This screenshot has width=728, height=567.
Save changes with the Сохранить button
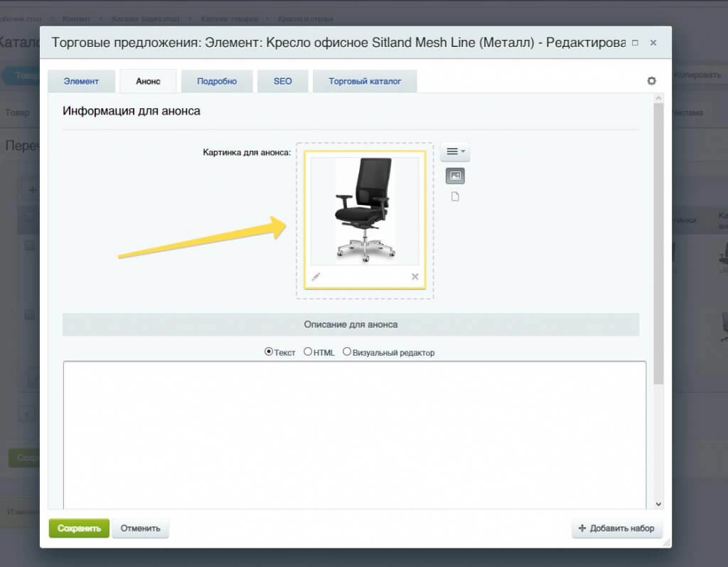79,529
